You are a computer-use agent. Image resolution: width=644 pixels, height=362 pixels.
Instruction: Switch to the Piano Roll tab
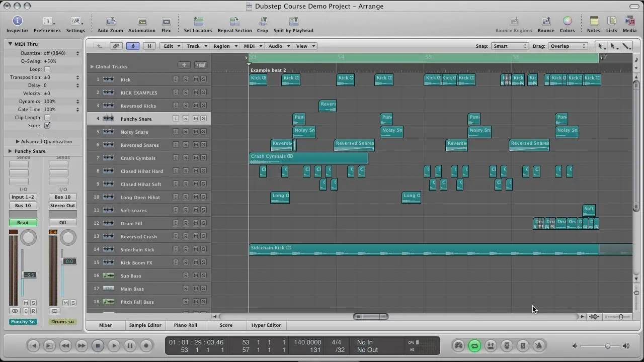point(185,325)
